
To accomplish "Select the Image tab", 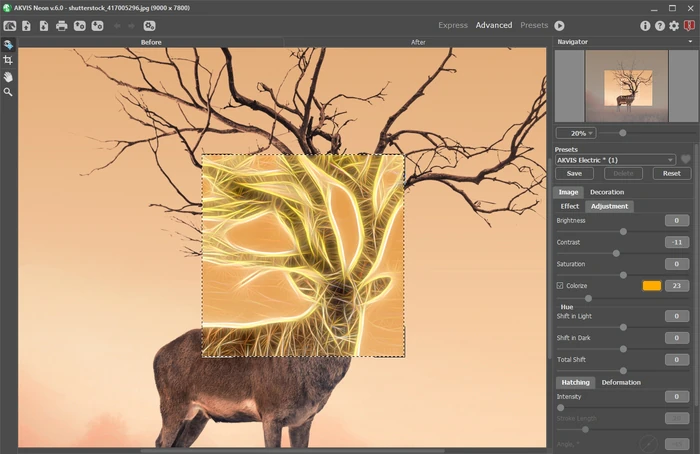I will click(568, 192).
